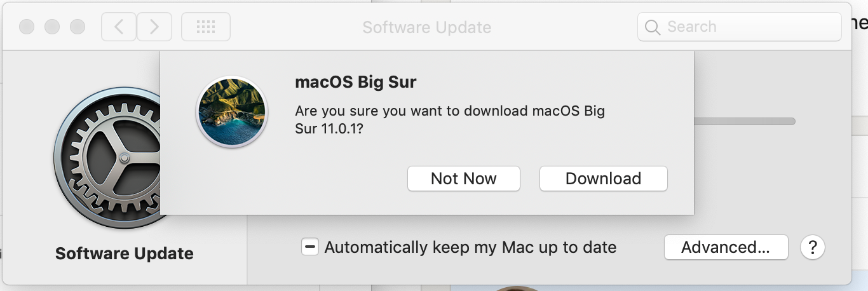This screenshot has height=291, width=868.
Task: Toggle the automatic Mac updates checkbox
Action: click(x=310, y=247)
